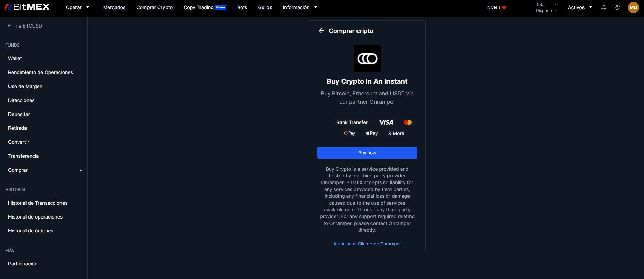Click the back arrow beside Comprar cripto
The height and width of the screenshot is (279, 644).
321,31
